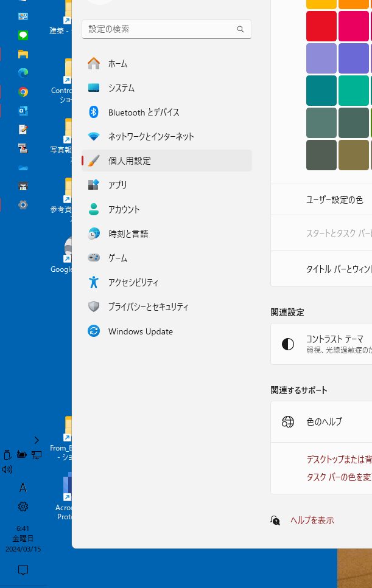
Task: Open LINE from the taskbar
Action: click(x=23, y=35)
